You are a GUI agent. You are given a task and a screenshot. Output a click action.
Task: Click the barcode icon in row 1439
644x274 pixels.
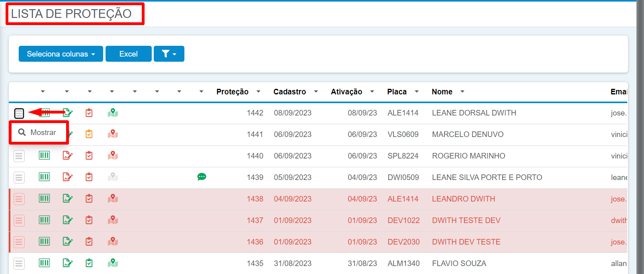point(44,177)
